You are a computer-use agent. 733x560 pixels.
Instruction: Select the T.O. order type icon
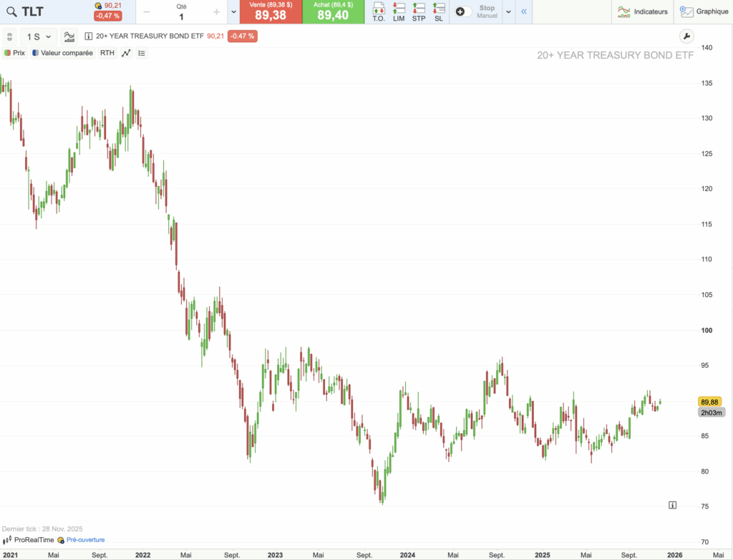coord(379,11)
